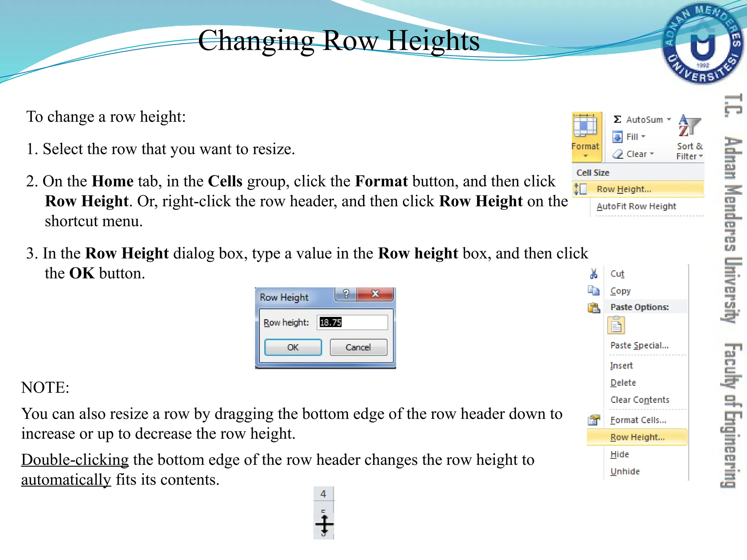Click the Copy pages icon
This screenshot has height=560, width=747.
click(x=593, y=290)
